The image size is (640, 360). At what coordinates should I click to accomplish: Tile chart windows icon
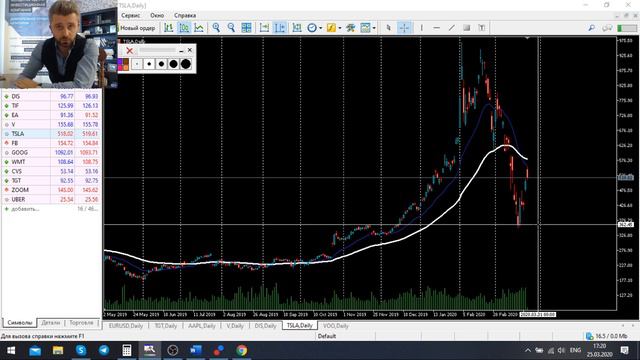[x=246, y=28]
